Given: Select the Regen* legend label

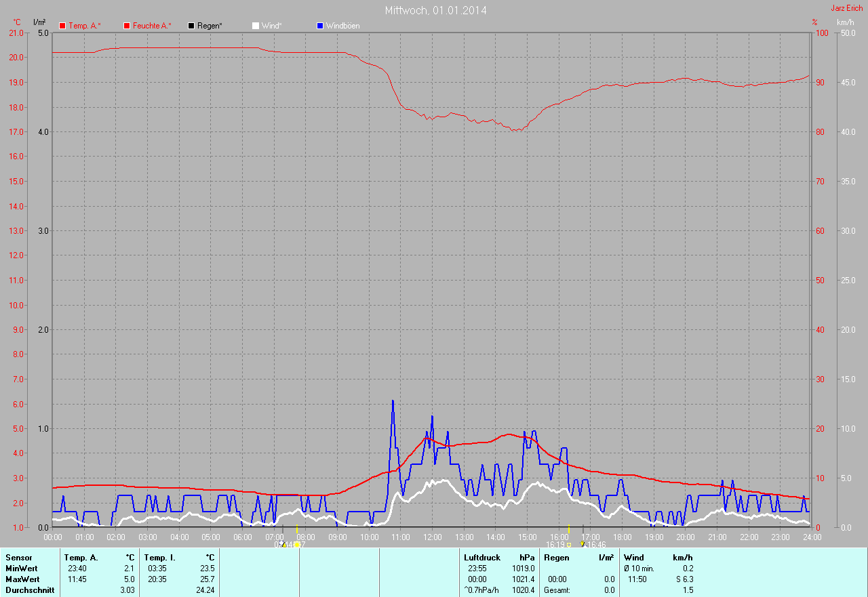Looking at the screenshot, I should click(210, 26).
